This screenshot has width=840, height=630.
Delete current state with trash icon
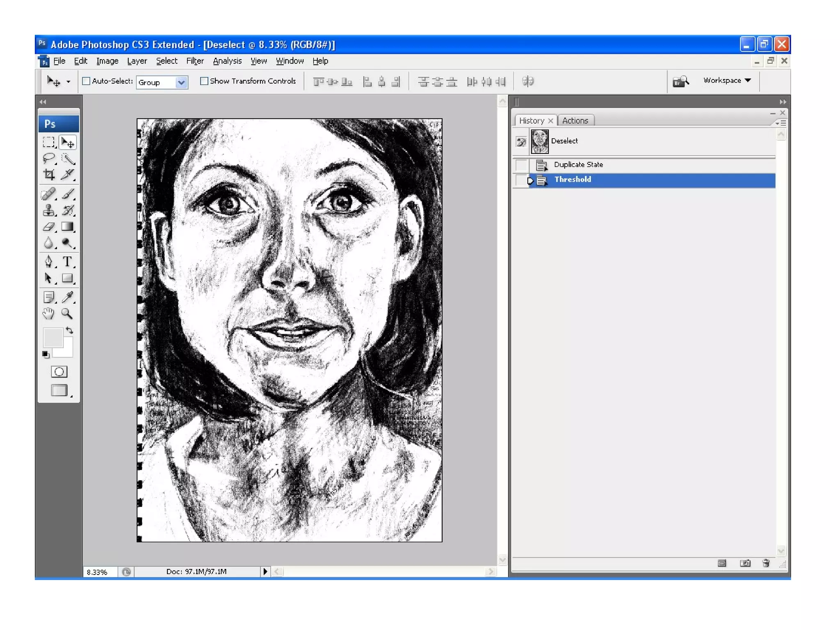pos(766,563)
